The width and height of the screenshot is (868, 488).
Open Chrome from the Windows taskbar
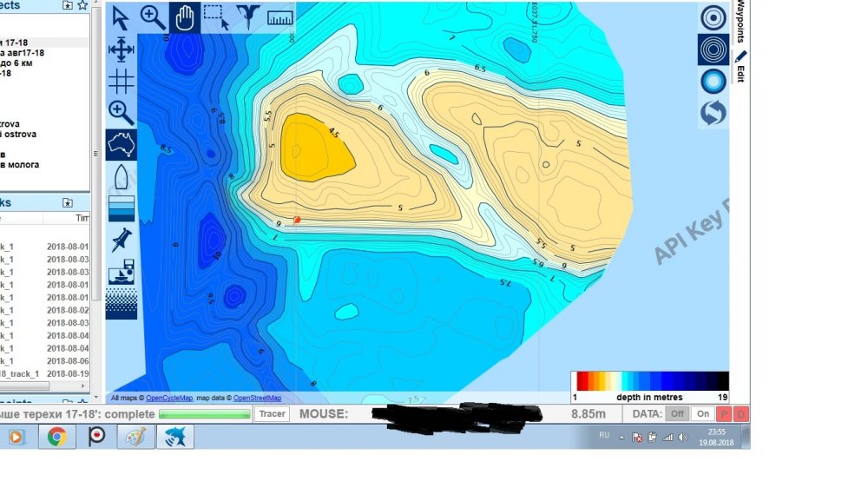point(57,437)
